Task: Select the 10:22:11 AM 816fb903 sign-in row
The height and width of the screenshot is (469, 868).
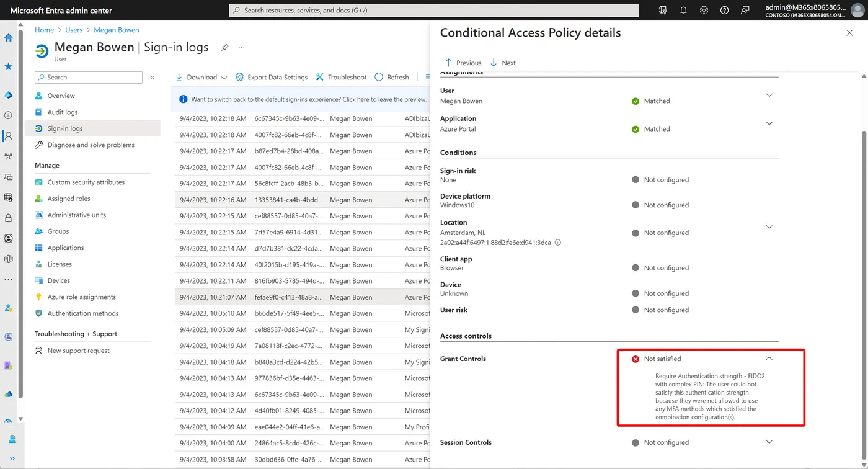Action: click(302, 281)
